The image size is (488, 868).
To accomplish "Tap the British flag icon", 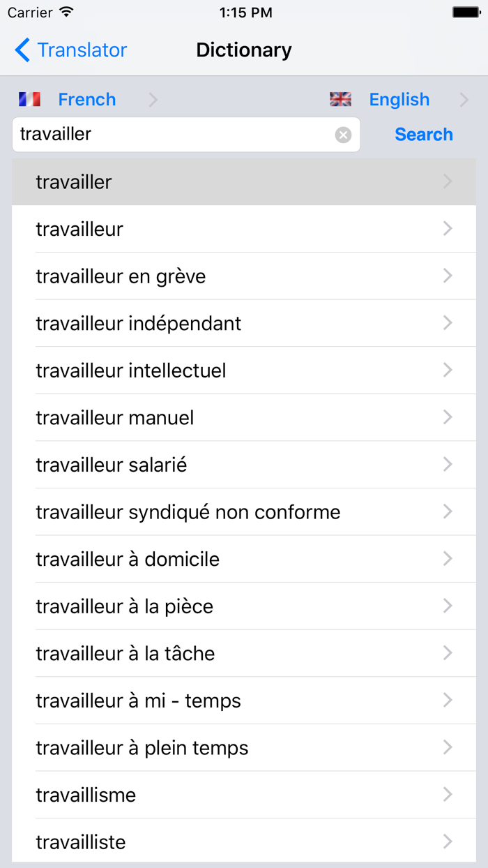I will coord(340,99).
